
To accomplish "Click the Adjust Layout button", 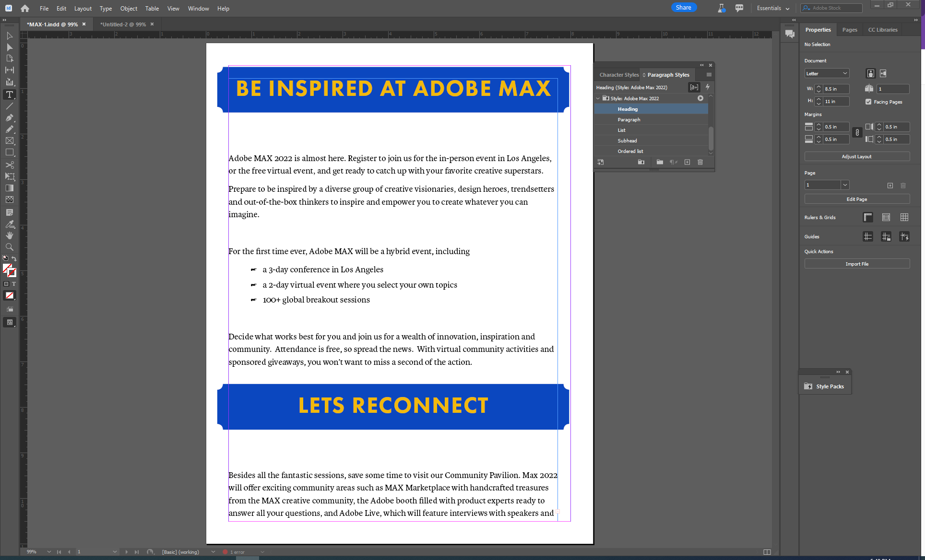I will [856, 156].
